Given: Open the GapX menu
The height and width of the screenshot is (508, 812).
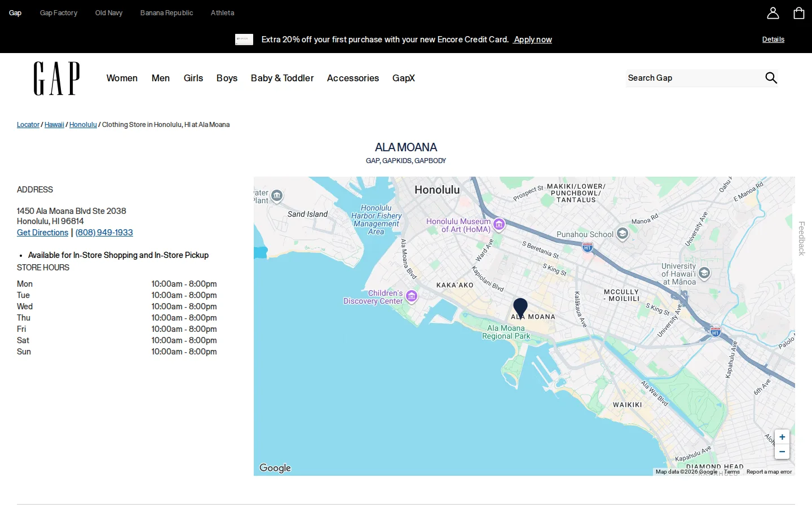Looking at the screenshot, I should click(404, 78).
